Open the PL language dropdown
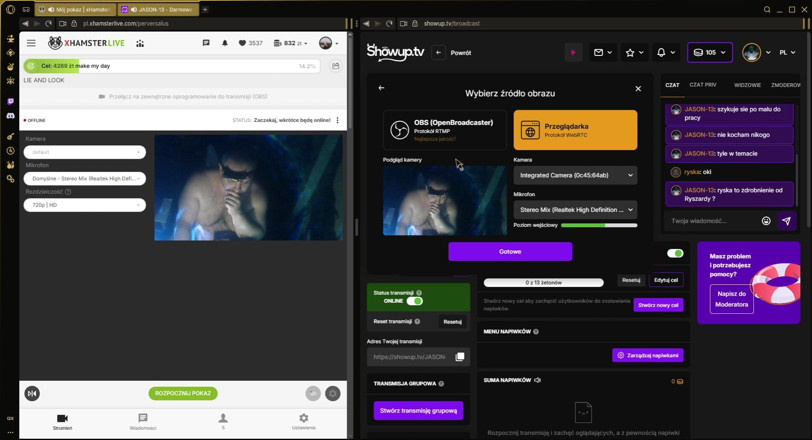 (x=787, y=52)
